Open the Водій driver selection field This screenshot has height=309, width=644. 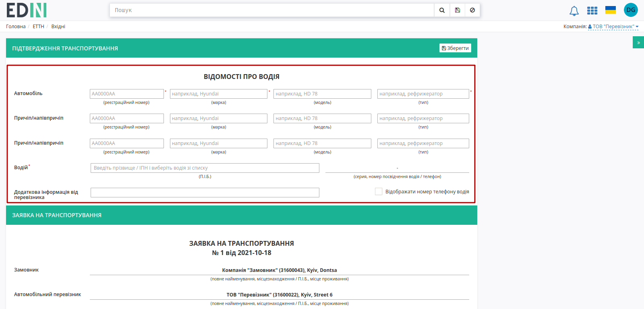click(205, 168)
